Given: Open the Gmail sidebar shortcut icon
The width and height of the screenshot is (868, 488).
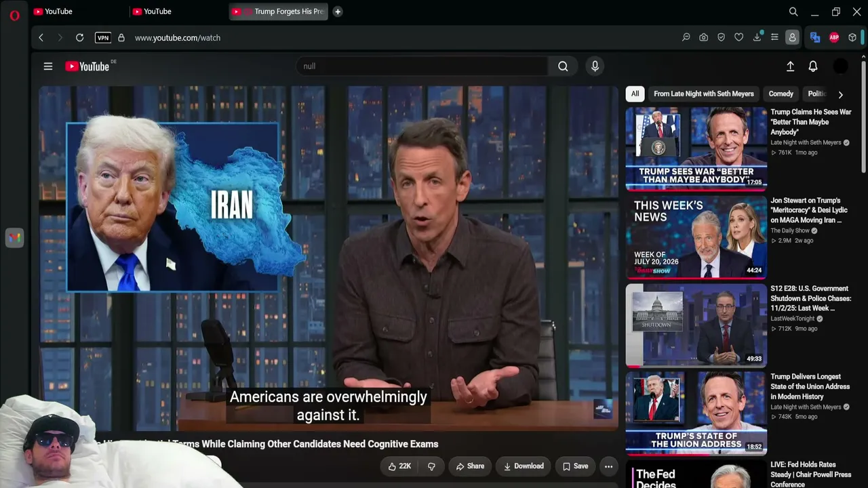Looking at the screenshot, I should coord(14,238).
